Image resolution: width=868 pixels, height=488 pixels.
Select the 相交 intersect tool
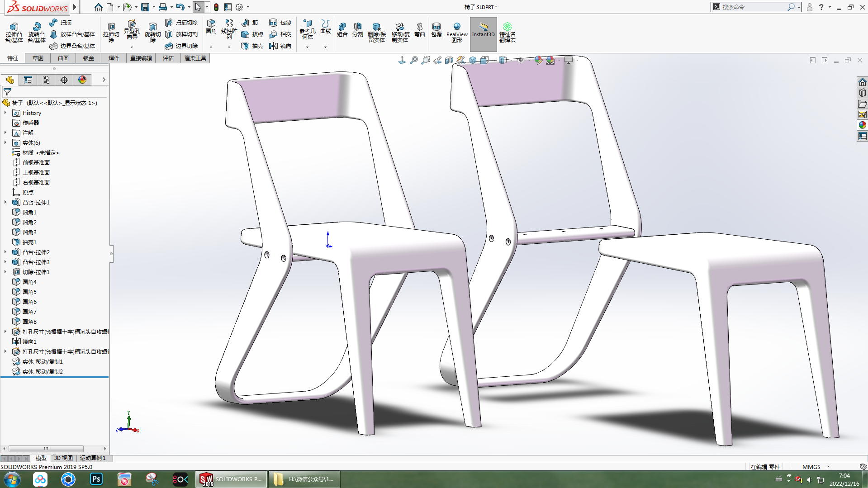280,34
